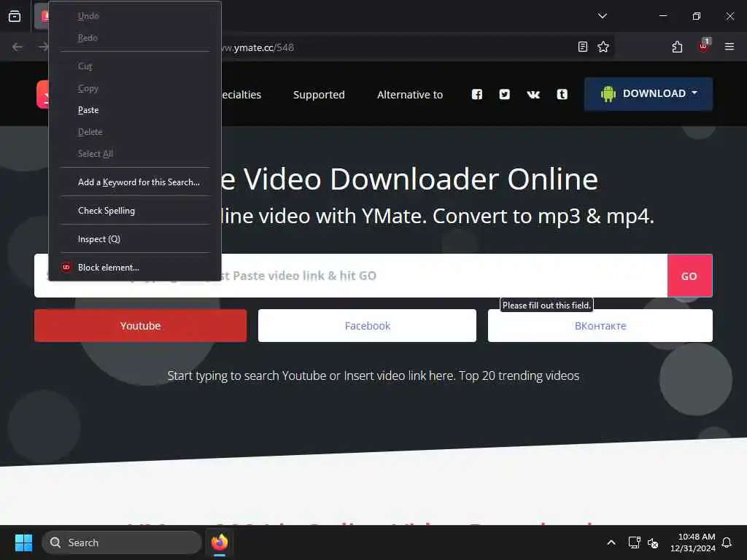Open Firefox View icon at top left
Viewport: 747px width, 560px height.
(15, 16)
